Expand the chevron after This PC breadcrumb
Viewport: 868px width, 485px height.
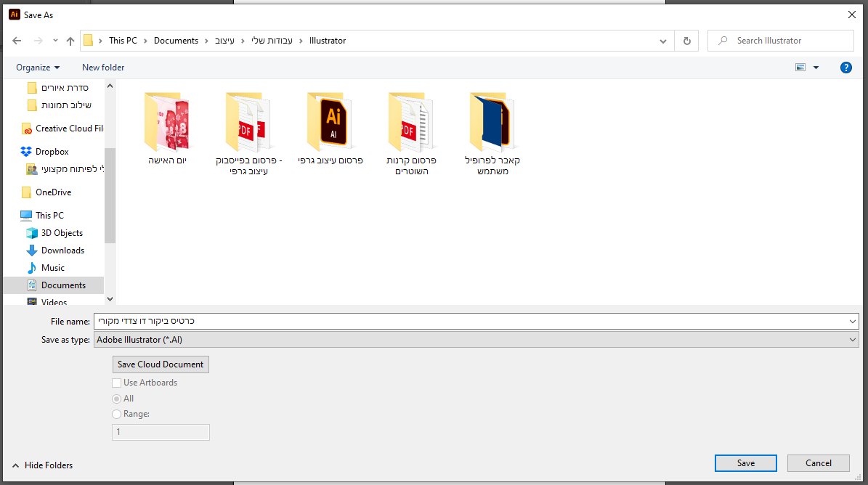pos(145,41)
